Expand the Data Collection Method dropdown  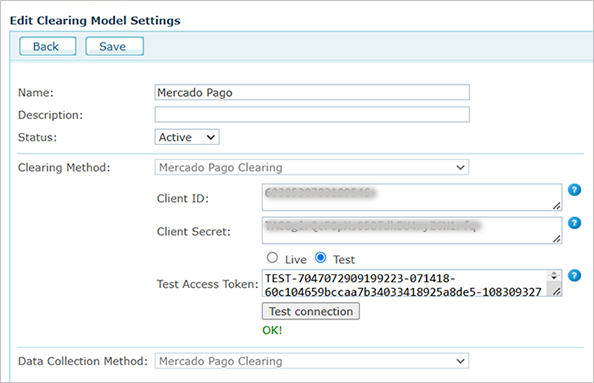point(312,361)
